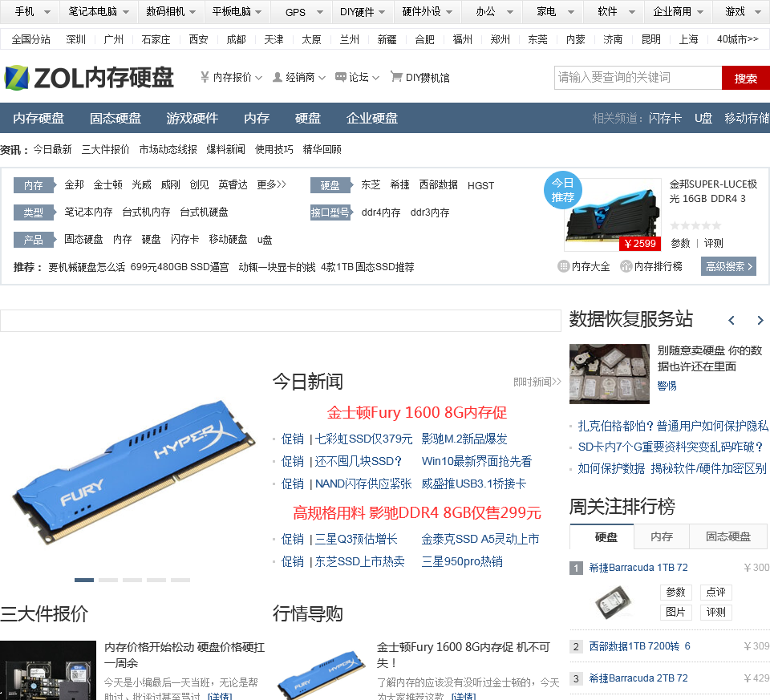Open the 更多>> memory brands link
770x700 pixels.
tap(271, 184)
